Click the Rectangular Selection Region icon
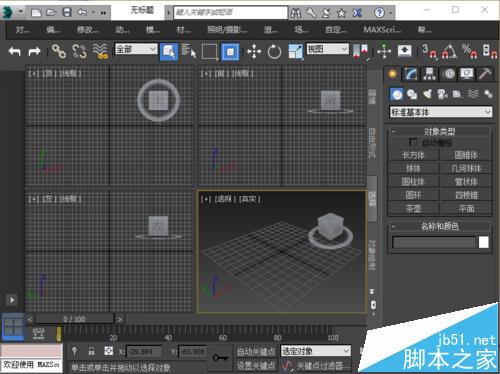Viewport: 500px width, 374px height. [x=210, y=52]
